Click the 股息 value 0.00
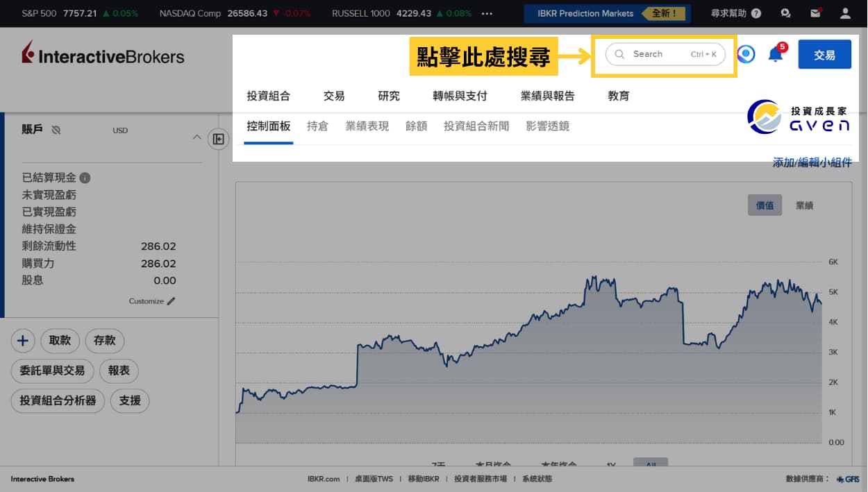The height and width of the screenshot is (492, 868). pos(165,280)
